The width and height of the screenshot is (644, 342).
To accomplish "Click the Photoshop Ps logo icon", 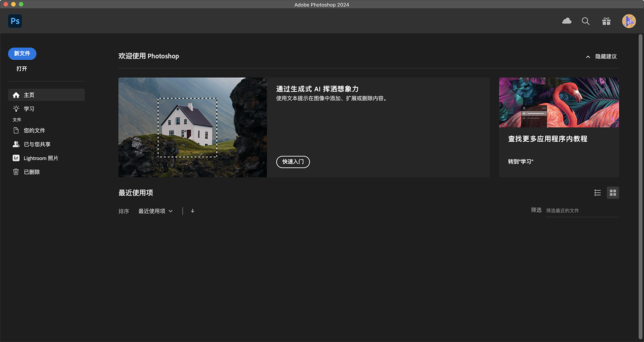I will coord(15,21).
